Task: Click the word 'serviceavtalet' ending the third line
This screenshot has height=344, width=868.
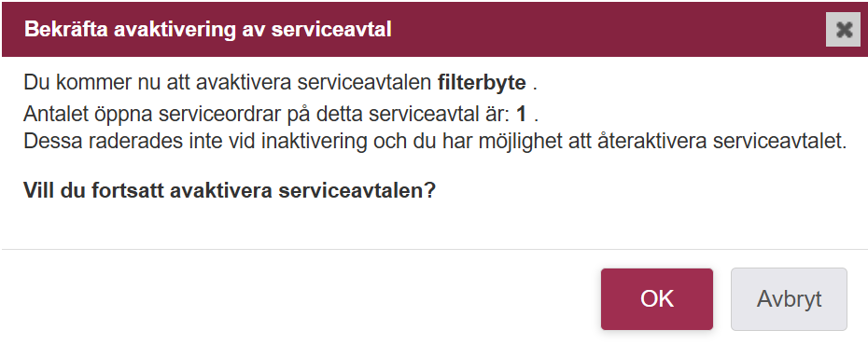Action: click(x=779, y=142)
